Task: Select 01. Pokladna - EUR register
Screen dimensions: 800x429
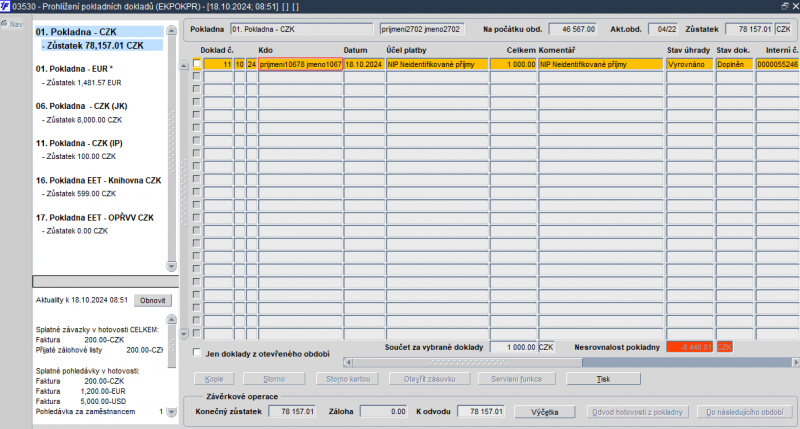Action: click(x=74, y=69)
